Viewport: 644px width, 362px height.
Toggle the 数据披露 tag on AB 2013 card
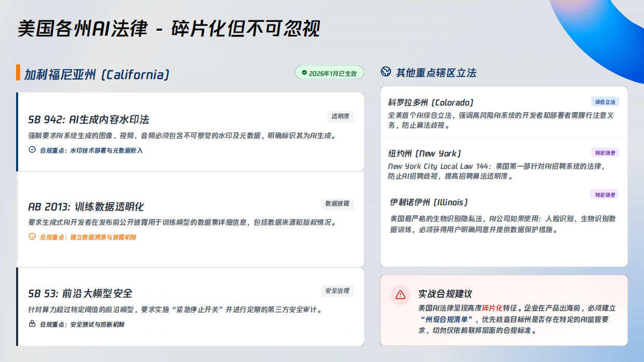[x=338, y=204]
